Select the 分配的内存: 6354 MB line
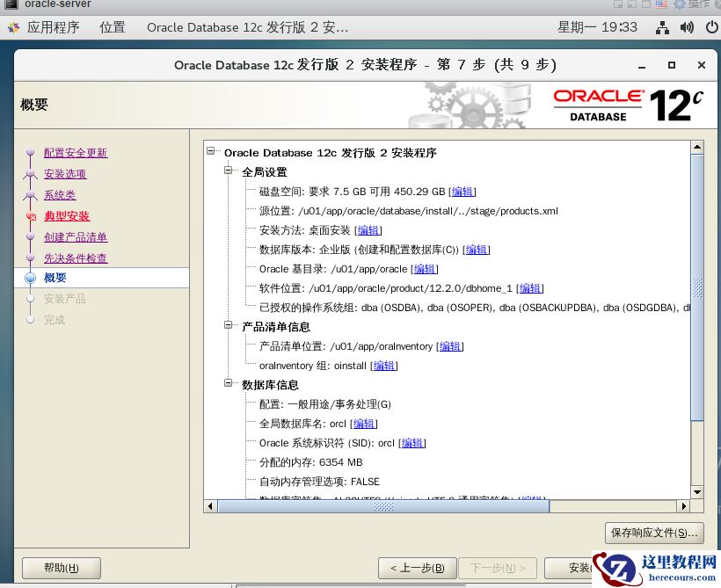The width and height of the screenshot is (721, 588). click(311, 462)
